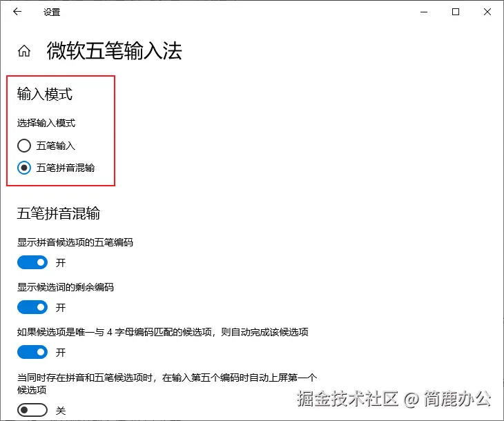This screenshot has width=504, height=421.
Task: Disable auto-complete for unique 4-letter code candidate
Action: [x=32, y=352]
